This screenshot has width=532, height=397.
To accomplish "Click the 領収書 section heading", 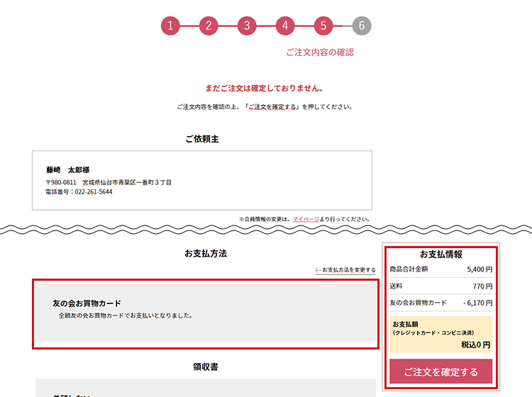I will (x=205, y=367).
